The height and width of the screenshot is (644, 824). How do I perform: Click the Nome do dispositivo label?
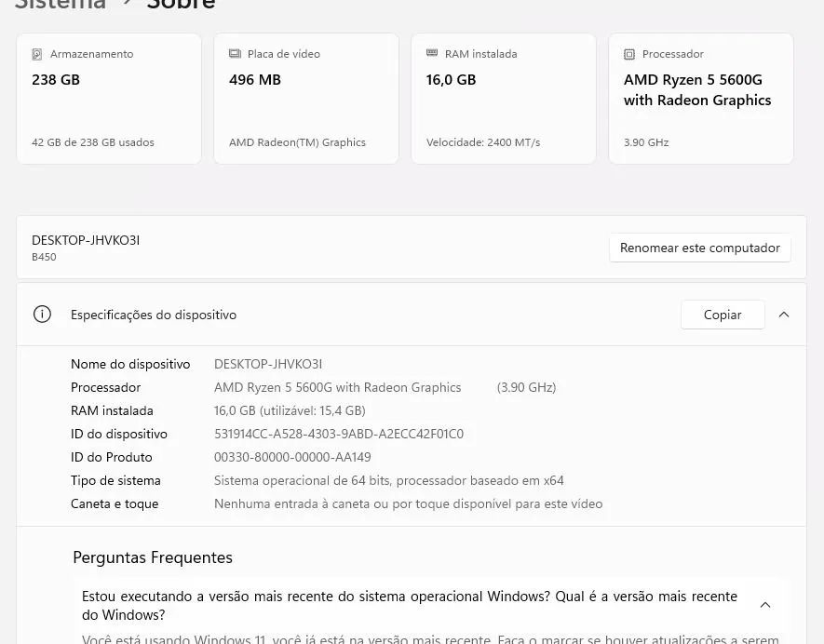[130, 364]
